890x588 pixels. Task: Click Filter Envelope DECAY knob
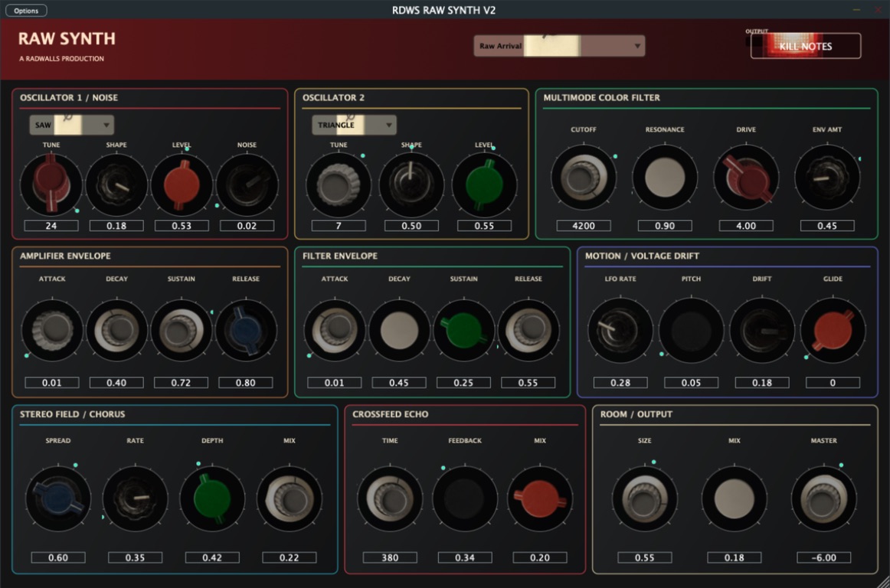(x=399, y=330)
